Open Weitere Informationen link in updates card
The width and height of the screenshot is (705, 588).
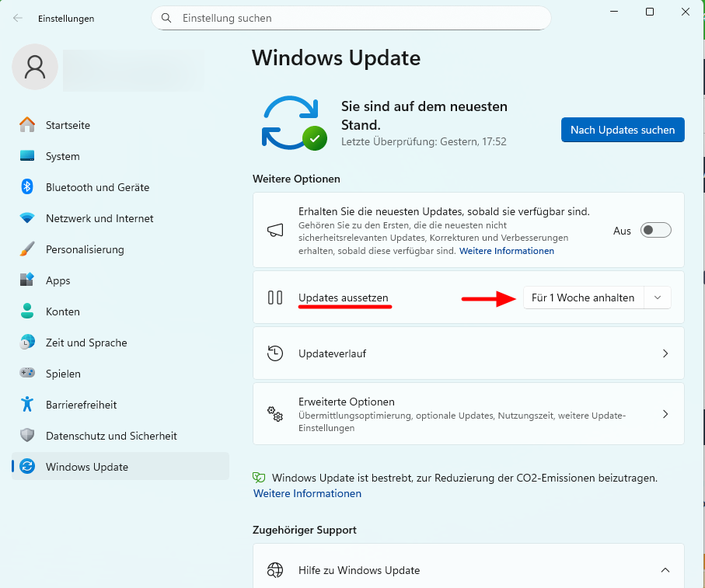point(507,251)
